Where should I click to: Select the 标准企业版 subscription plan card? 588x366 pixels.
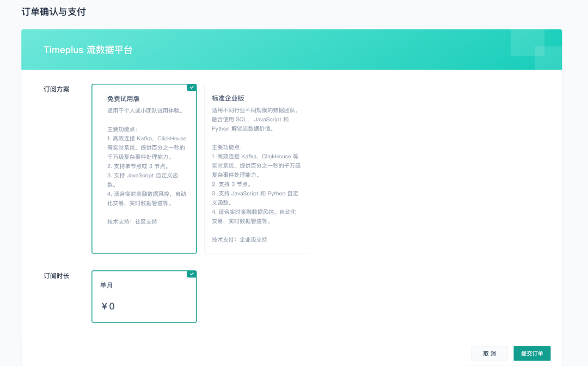click(x=256, y=169)
